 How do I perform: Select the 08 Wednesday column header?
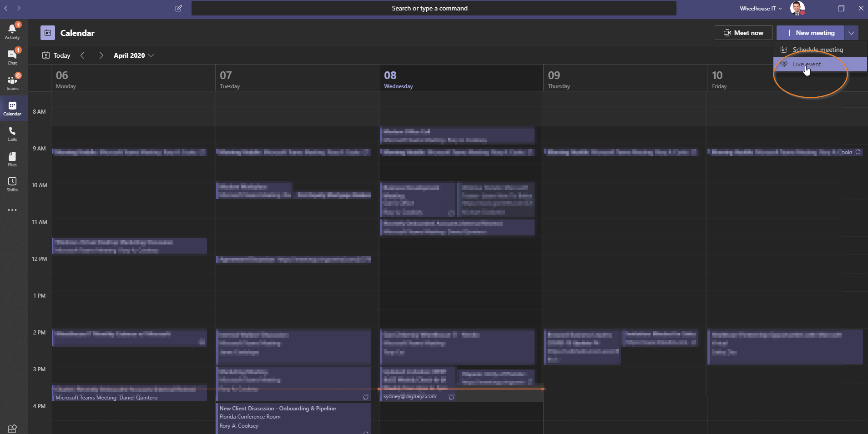point(461,79)
